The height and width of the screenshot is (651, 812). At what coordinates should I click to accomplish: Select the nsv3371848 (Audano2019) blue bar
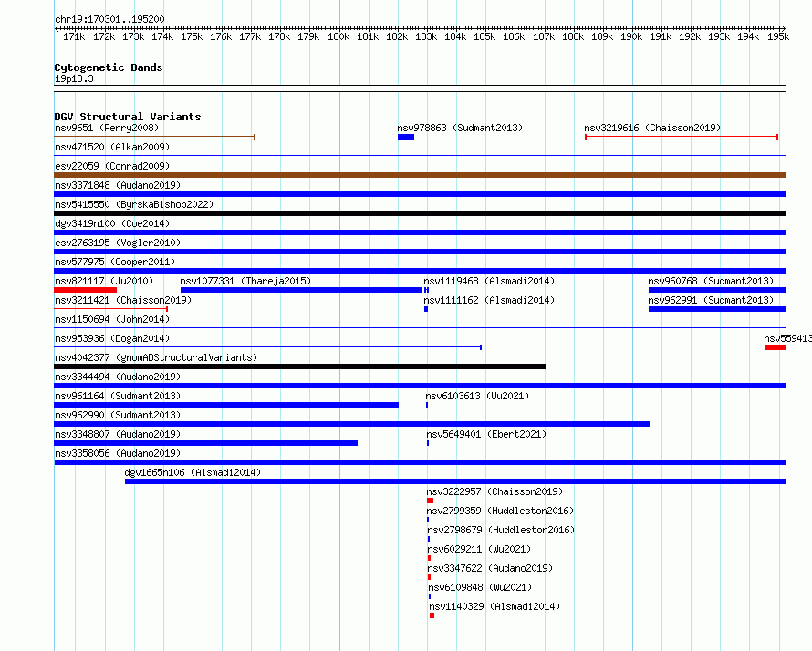pyautogui.click(x=420, y=194)
